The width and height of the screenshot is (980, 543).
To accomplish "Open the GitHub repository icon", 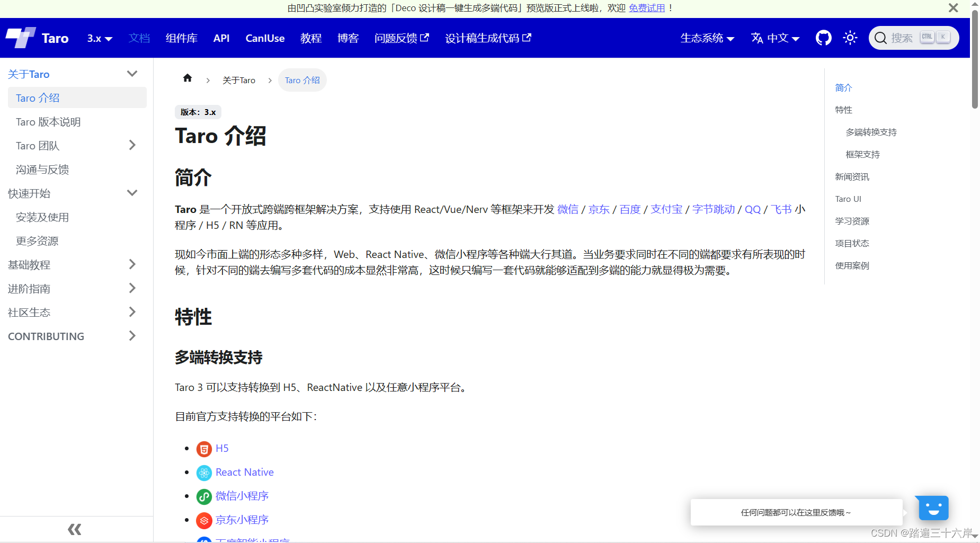I will pos(824,38).
